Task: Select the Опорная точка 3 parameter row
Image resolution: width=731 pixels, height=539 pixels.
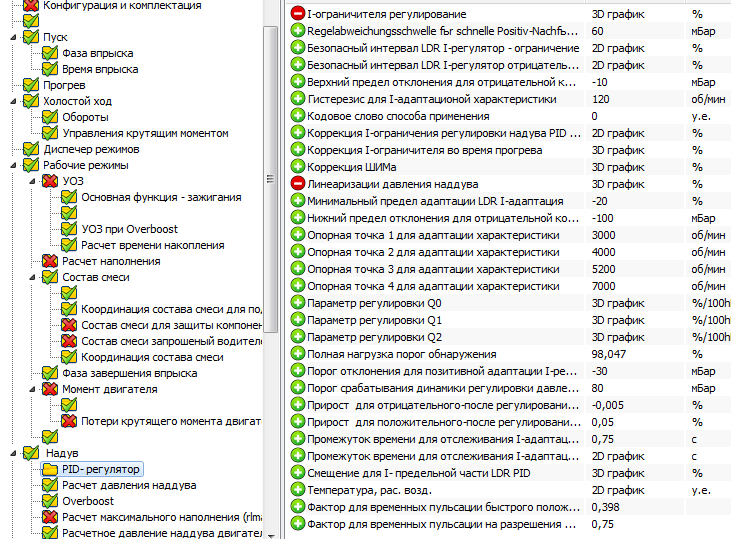Action: 438,269
